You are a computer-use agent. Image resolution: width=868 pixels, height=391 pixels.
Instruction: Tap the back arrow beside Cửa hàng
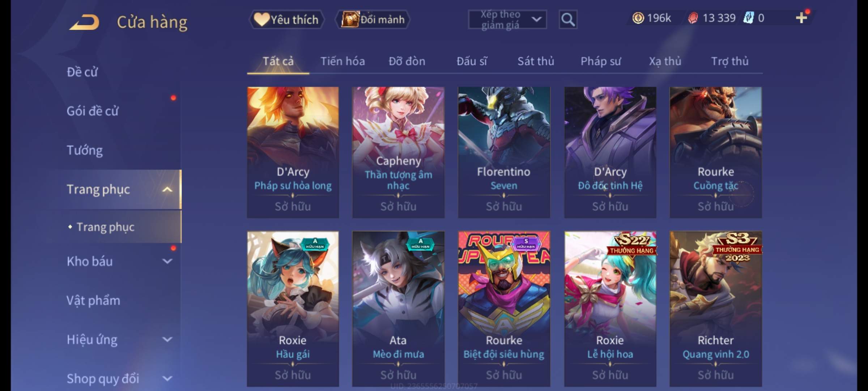tap(85, 22)
